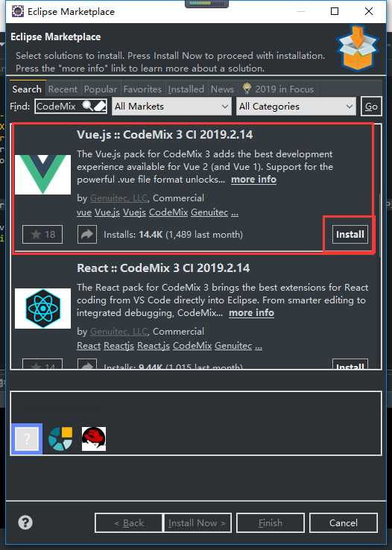
Task: Switch to the Installed tab
Action: tap(186, 89)
